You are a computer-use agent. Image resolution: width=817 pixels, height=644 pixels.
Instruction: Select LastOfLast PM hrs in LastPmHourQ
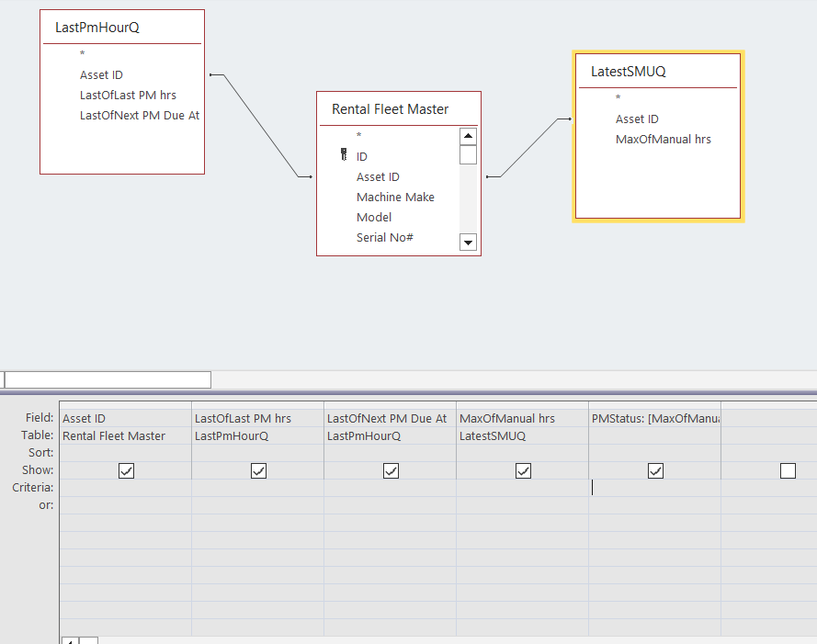coord(128,95)
